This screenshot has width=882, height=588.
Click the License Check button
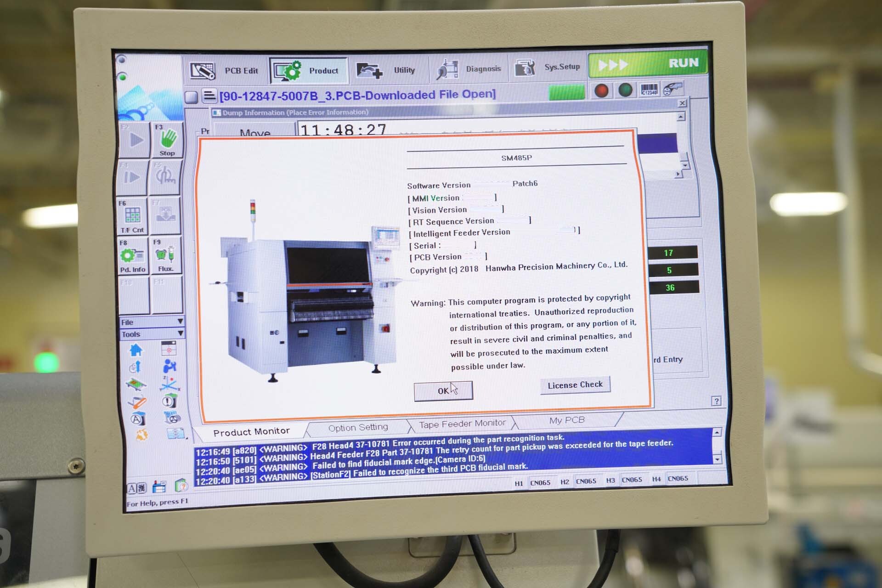tap(575, 385)
